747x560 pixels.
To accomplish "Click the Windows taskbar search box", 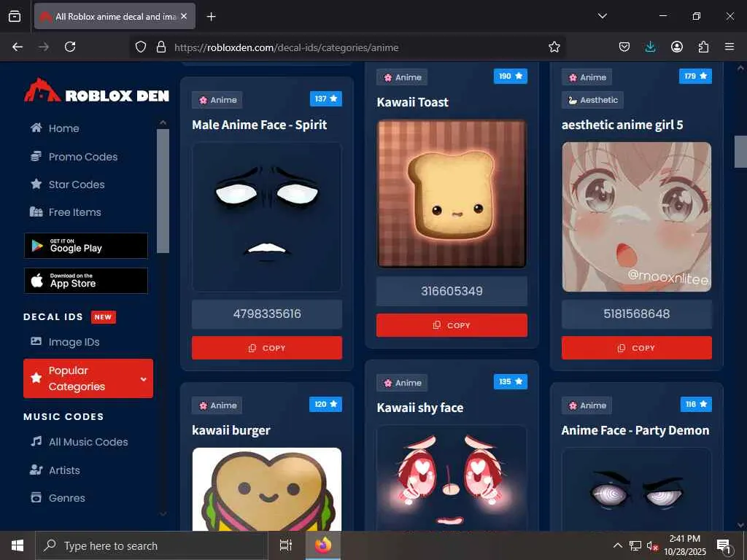I will (x=152, y=545).
